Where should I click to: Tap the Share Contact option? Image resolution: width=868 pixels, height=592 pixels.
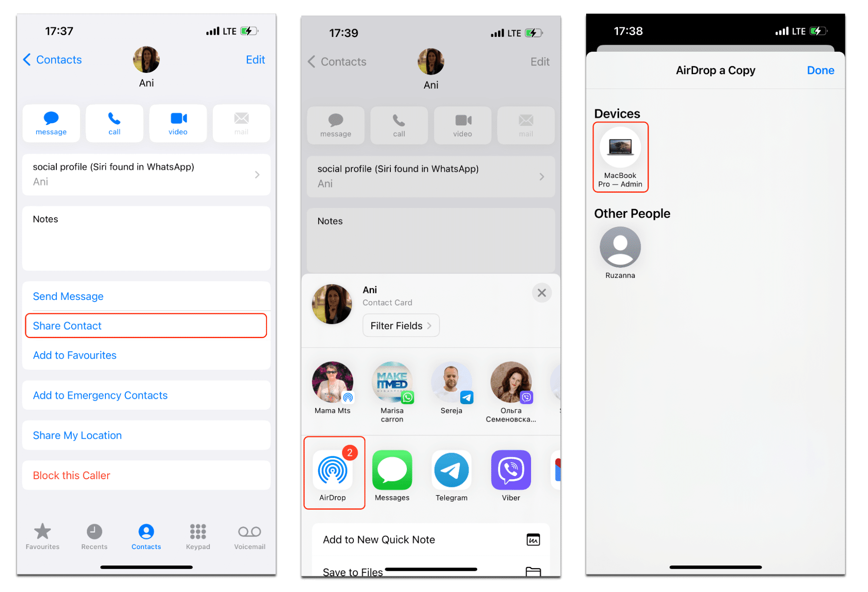(x=145, y=325)
